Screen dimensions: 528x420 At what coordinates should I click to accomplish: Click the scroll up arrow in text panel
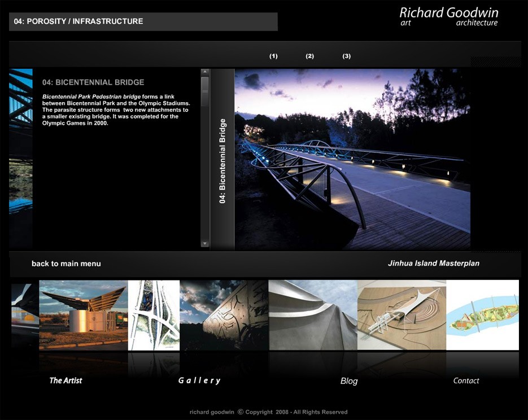point(205,72)
